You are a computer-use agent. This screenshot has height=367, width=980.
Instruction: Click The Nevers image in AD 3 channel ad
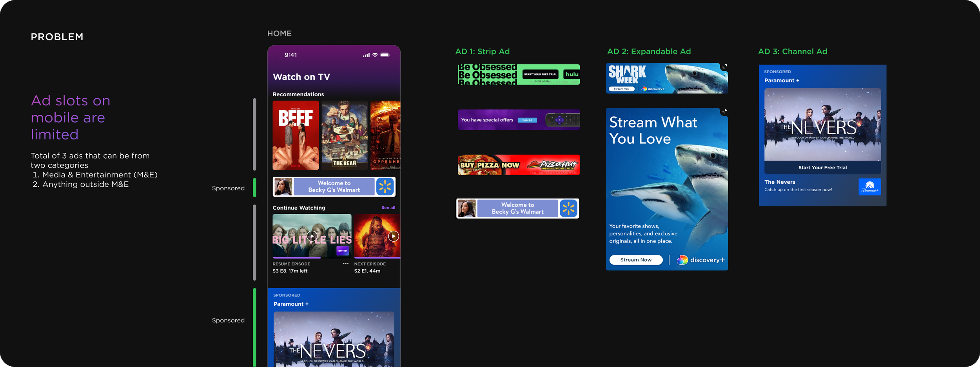click(x=822, y=125)
